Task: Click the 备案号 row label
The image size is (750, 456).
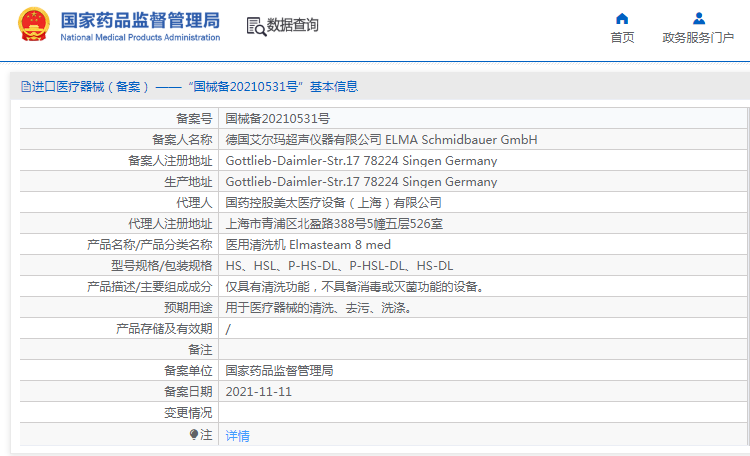Action: (194, 119)
